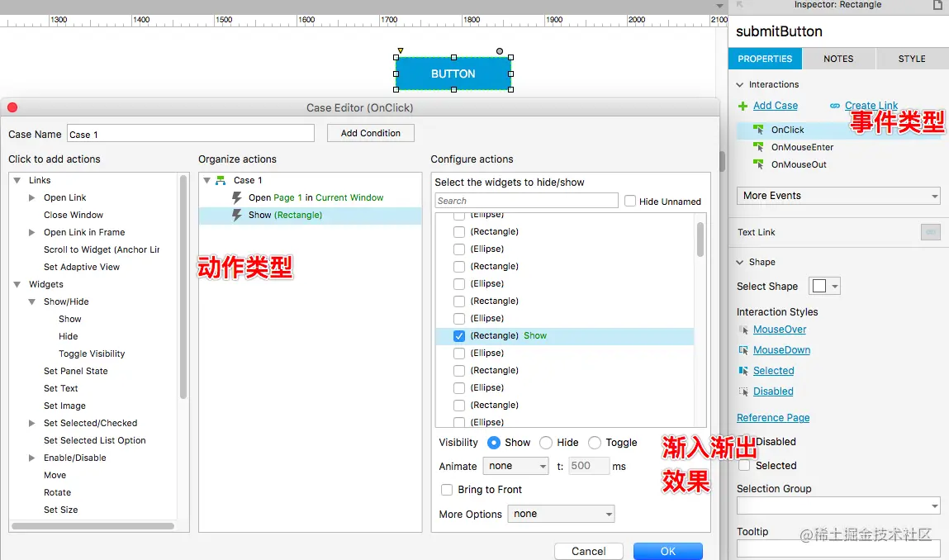Select the Show visibility radio button
This screenshot has width=949, height=560.
pyautogui.click(x=494, y=443)
